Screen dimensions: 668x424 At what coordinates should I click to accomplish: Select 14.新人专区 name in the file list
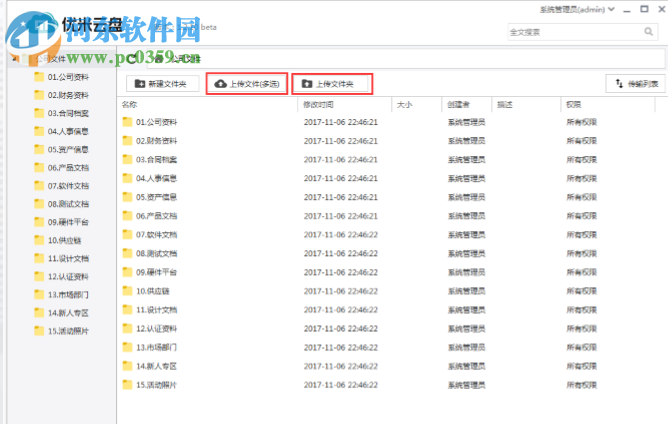(156, 366)
